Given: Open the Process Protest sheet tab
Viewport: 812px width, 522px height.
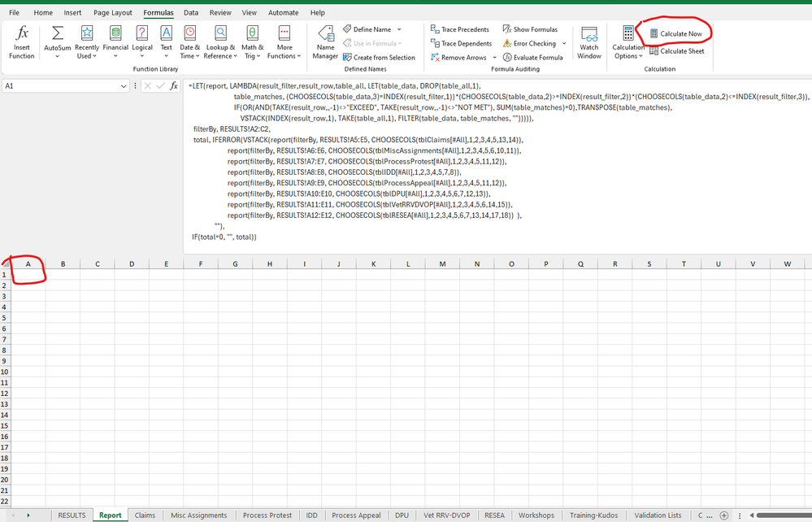Looking at the screenshot, I should tap(267, 515).
